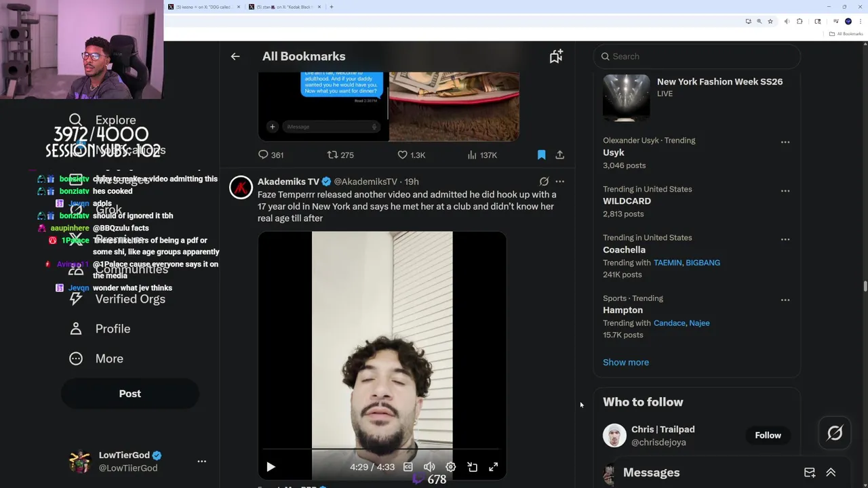
Task: Share the post with the upload icon
Action: 560,155
